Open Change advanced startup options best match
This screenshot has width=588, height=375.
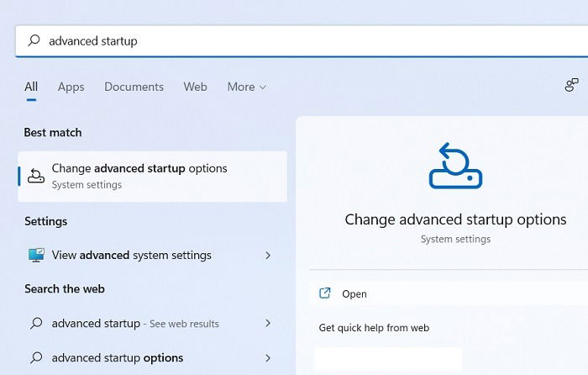coord(152,177)
